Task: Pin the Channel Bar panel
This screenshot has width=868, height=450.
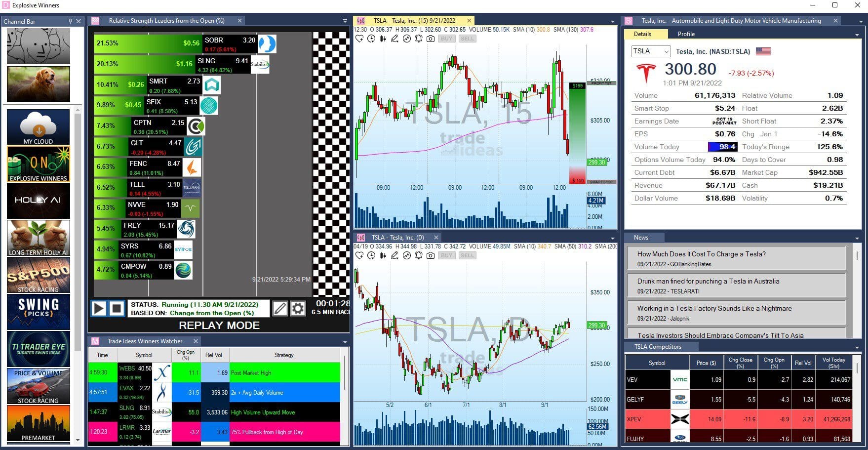Action: click(x=70, y=21)
